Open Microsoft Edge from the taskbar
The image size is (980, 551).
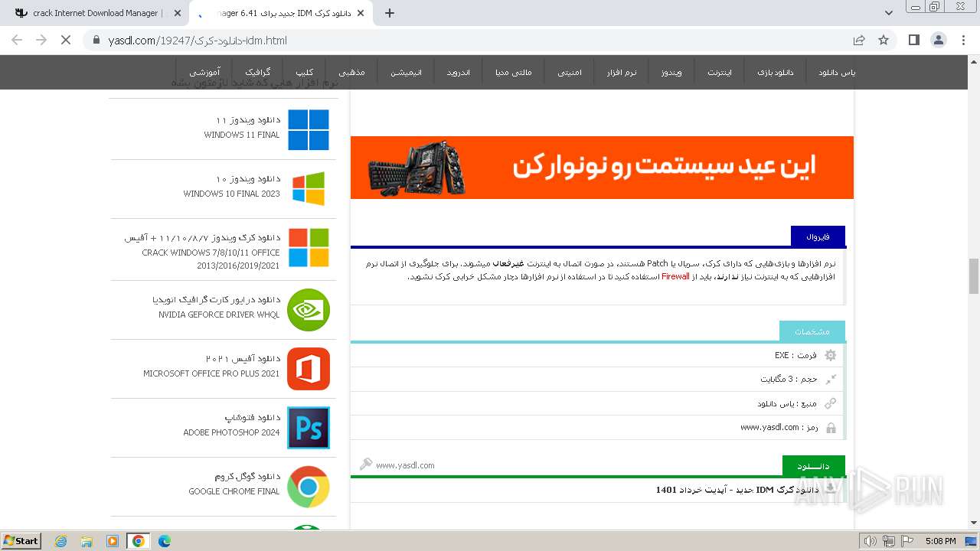(164, 541)
